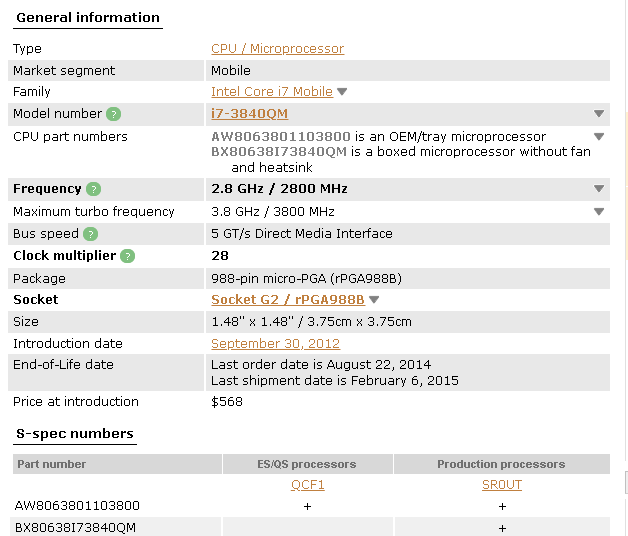The image size is (628, 536).
Task: Select the clock multiplier value 28
Action: pos(220,256)
